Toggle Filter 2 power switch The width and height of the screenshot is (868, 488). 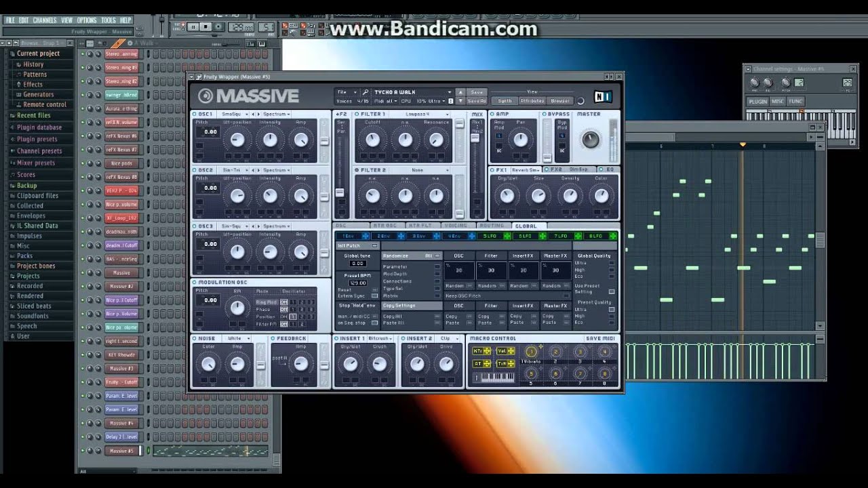pyautogui.click(x=357, y=170)
